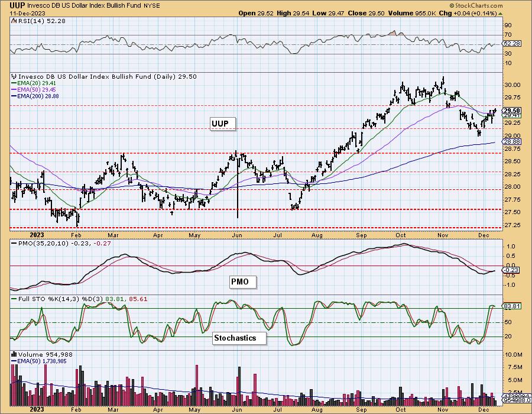Click the Low 29.47 value
The image size is (532, 414).
(328, 14)
